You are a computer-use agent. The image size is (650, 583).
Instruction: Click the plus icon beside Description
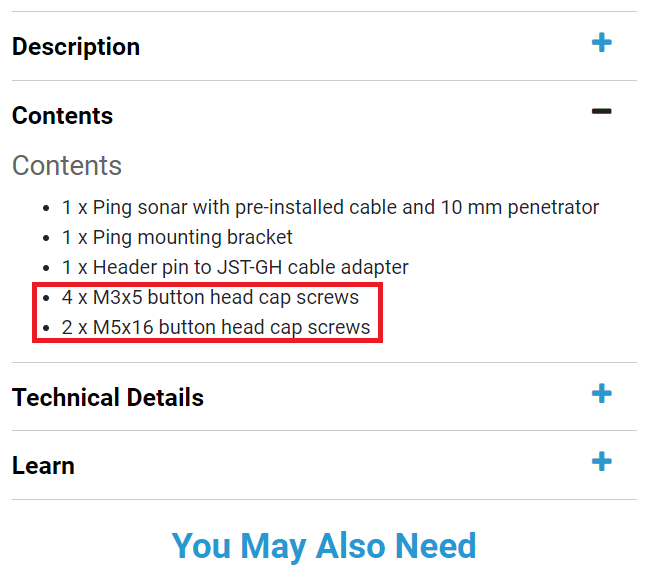(x=601, y=43)
